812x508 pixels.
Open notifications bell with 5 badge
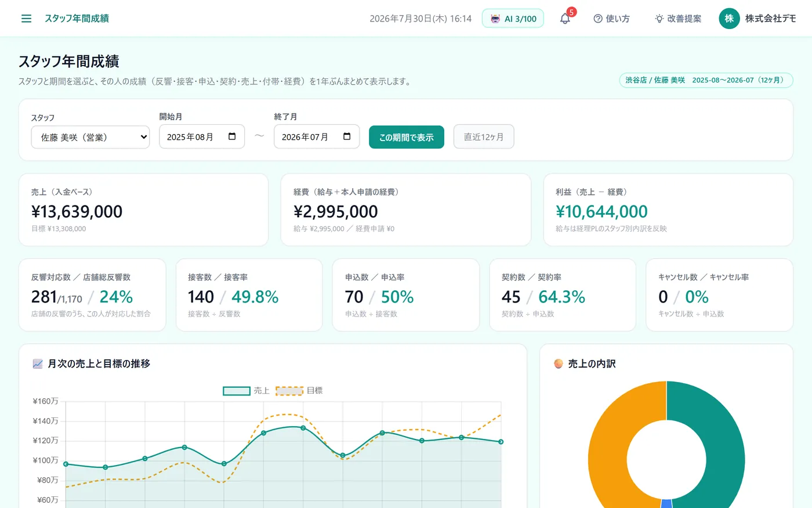(565, 18)
